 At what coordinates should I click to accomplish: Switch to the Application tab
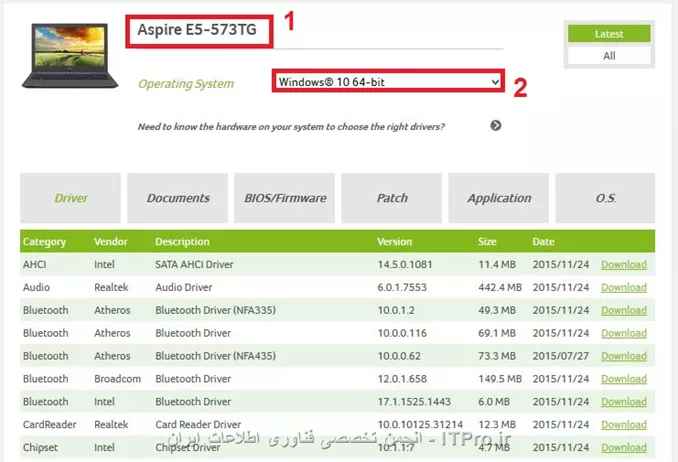tap(499, 198)
